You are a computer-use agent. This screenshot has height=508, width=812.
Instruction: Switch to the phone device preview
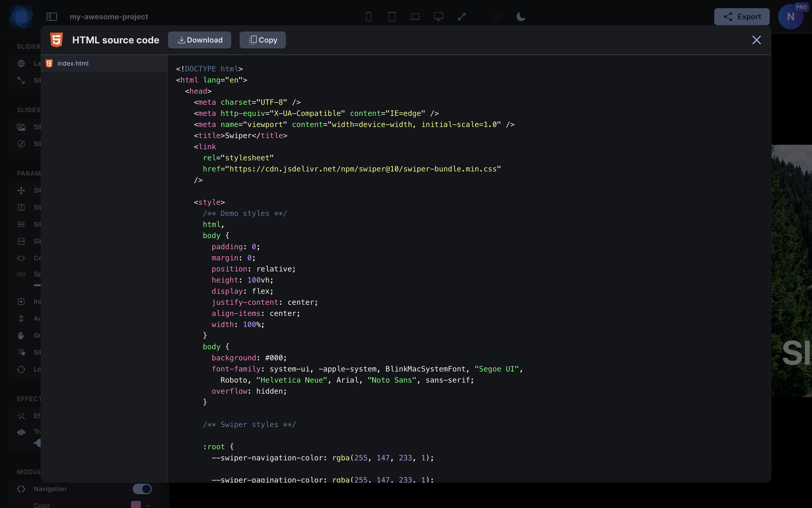[368, 16]
